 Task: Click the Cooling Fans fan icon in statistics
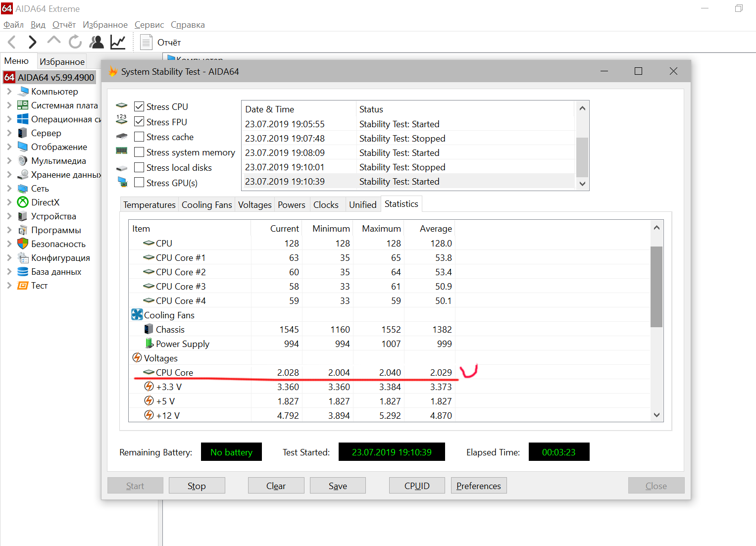pos(137,315)
